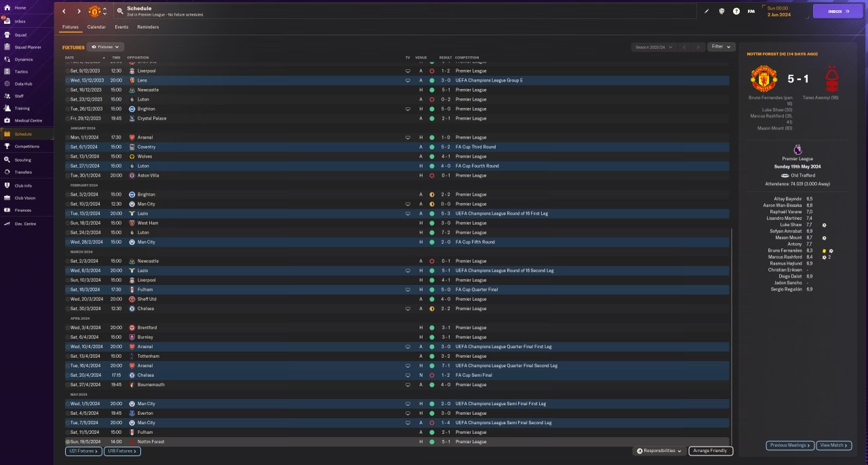Tick the checkbox for Sat, 4/5/2024 Everton row
This screenshot has height=465, width=868.
click(x=68, y=413)
